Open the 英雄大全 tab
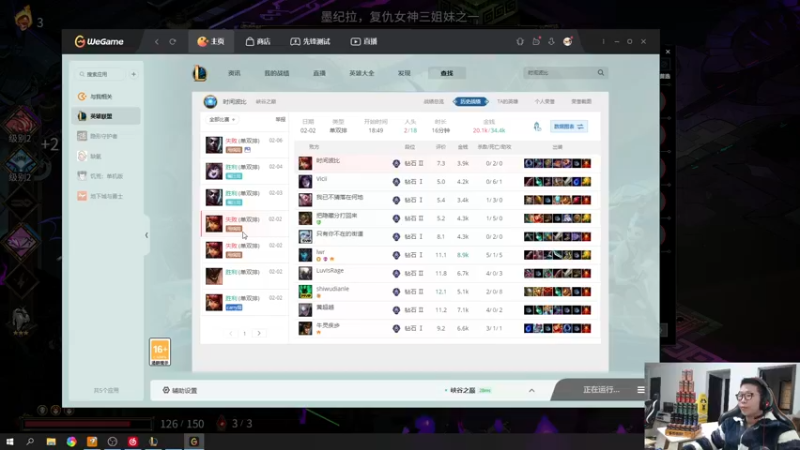This screenshot has height=450, width=800. 362,73
